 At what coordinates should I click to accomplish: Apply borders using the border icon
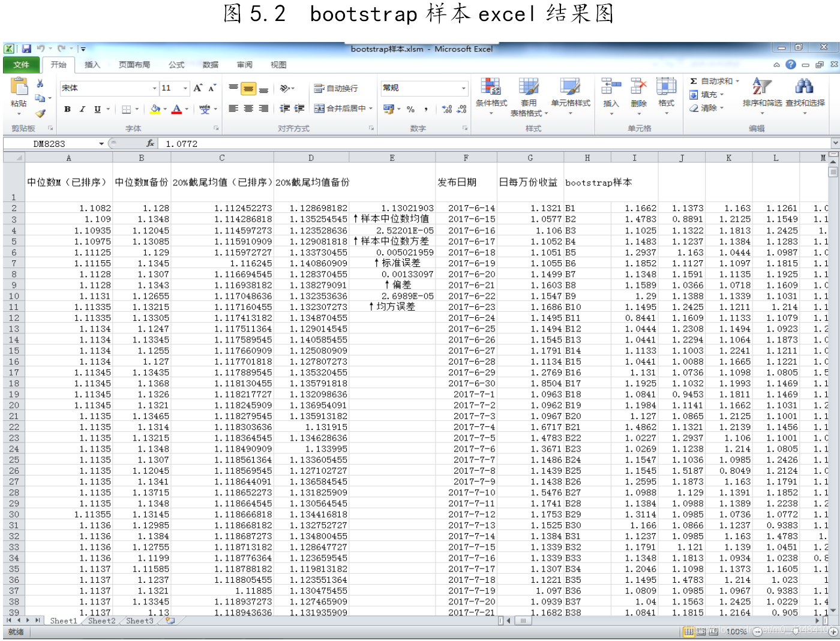point(126,109)
